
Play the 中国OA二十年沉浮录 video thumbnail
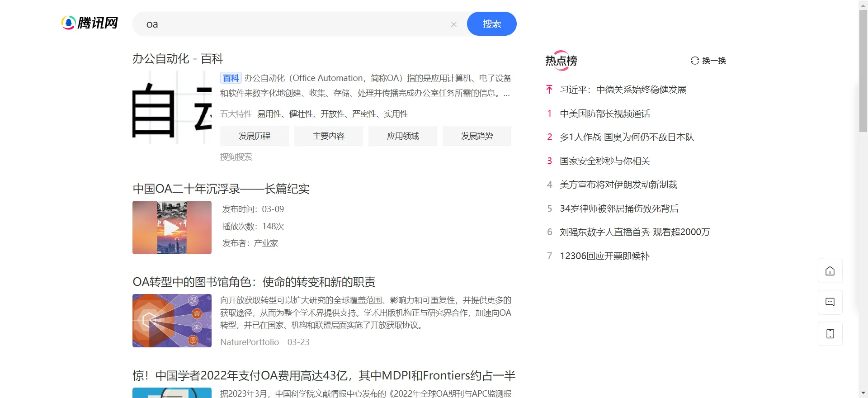point(172,227)
